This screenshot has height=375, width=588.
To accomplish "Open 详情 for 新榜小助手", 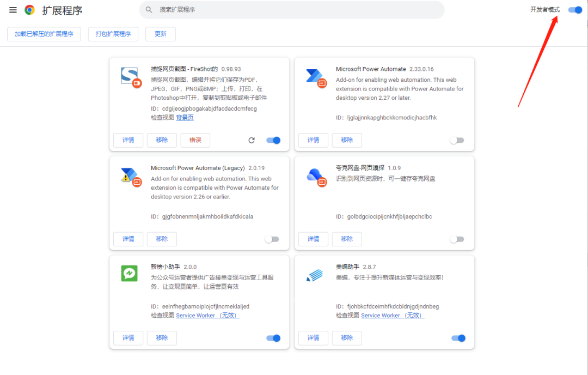I will coord(128,338).
